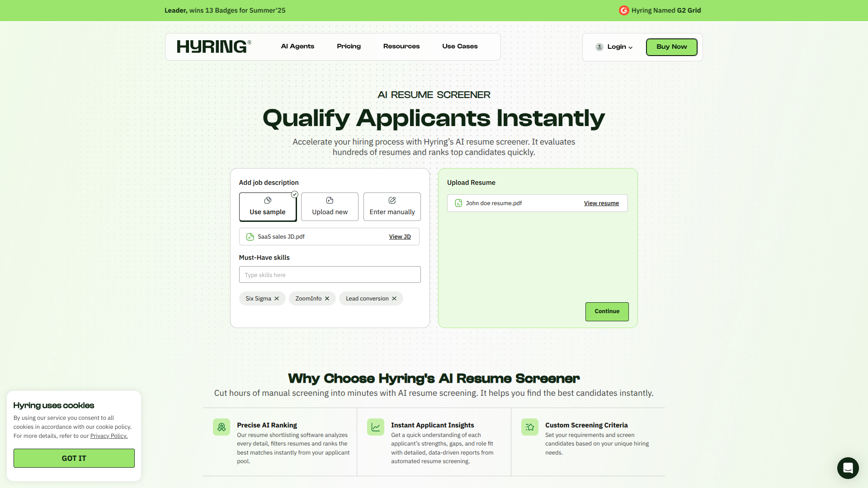The image size is (868, 488).
Task: Remove the ZoomInfo skill tag
Action: point(327,298)
